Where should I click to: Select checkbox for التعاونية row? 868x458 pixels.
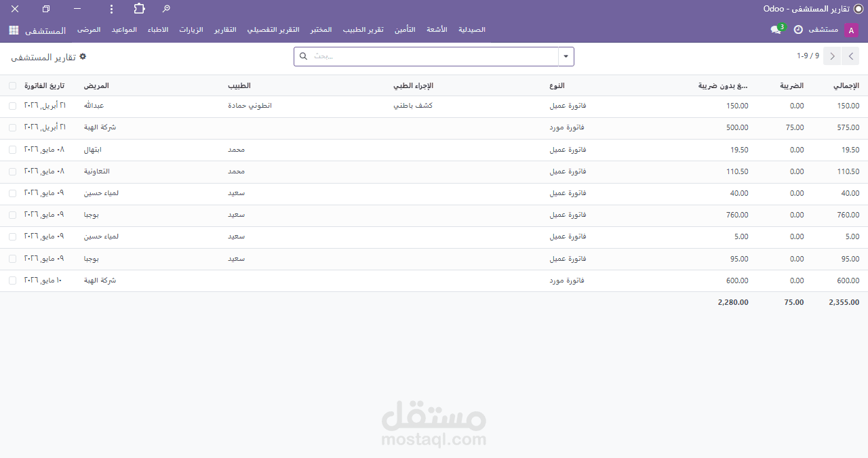pos(12,171)
